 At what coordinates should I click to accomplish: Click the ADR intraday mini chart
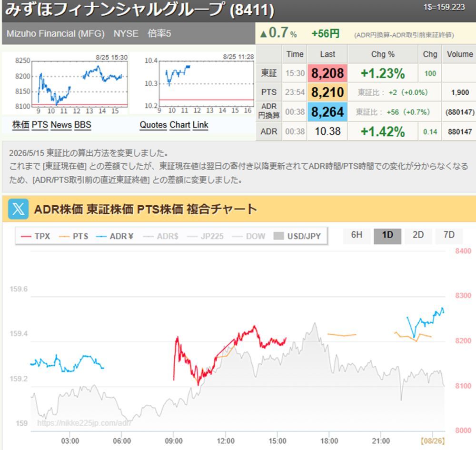(x=192, y=83)
